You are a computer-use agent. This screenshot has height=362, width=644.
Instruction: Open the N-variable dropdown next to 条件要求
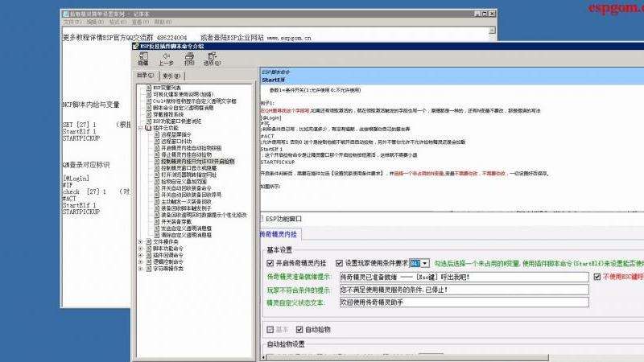426,263
